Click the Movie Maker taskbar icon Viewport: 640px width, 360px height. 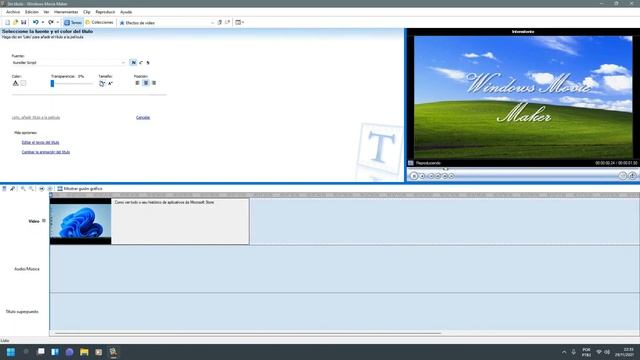click(113, 352)
